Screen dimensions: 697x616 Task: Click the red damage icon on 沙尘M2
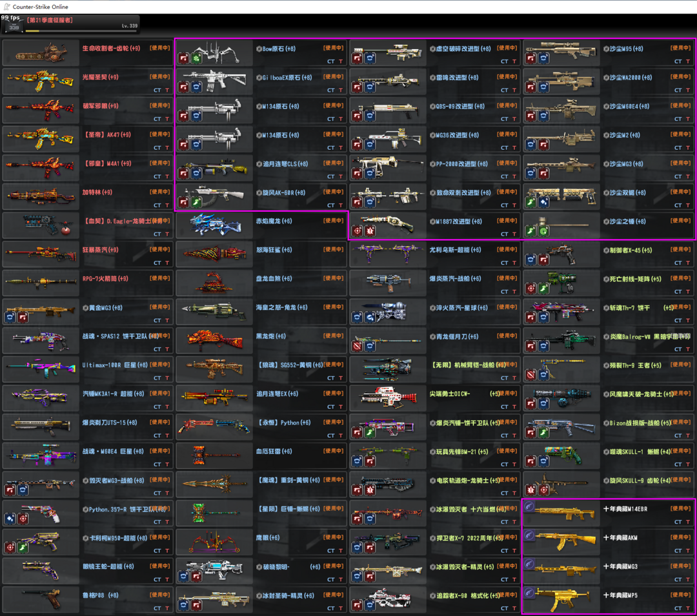click(x=543, y=145)
